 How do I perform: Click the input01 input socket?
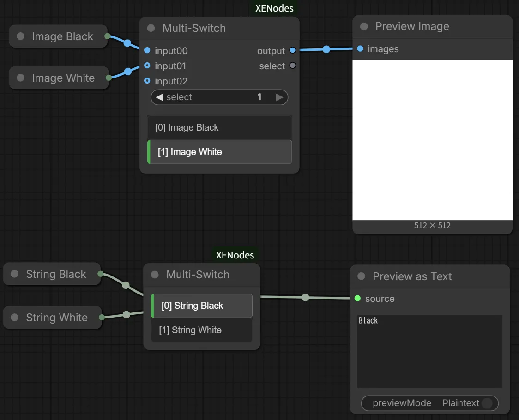pos(147,66)
